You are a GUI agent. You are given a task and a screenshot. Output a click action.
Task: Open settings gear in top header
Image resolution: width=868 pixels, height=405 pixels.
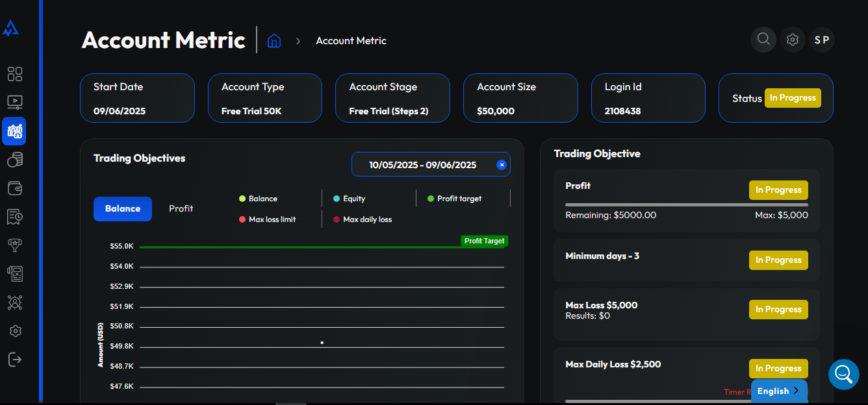792,40
